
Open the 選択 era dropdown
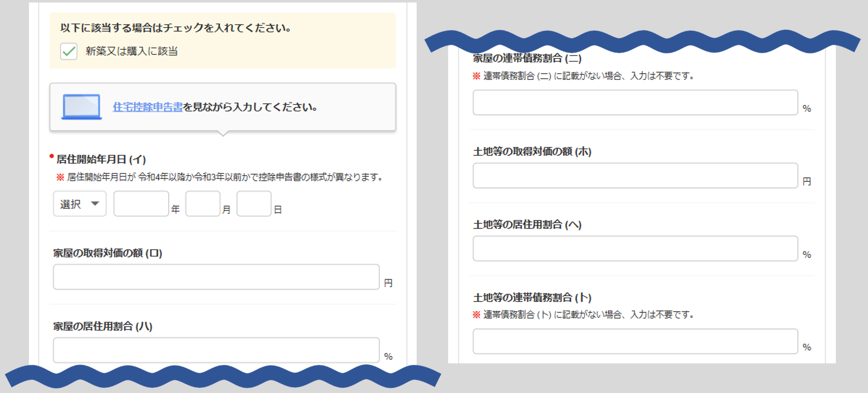tap(79, 204)
